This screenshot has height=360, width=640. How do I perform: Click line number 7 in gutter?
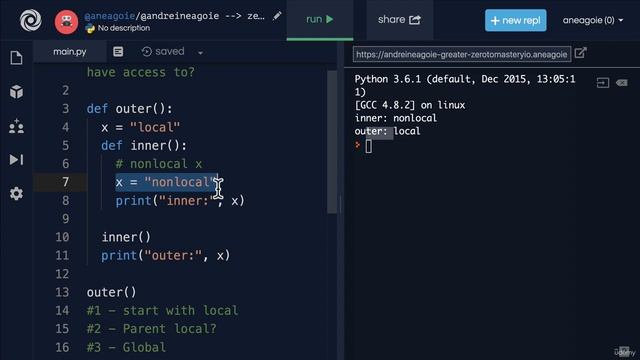click(x=65, y=182)
